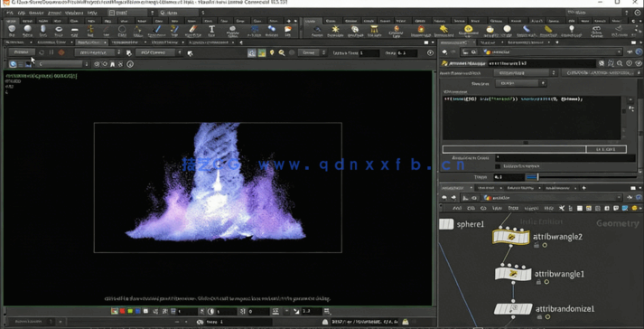The image size is (644, 329).
Task: Toggle lock badge under attribwrangle2
Action: (537, 245)
